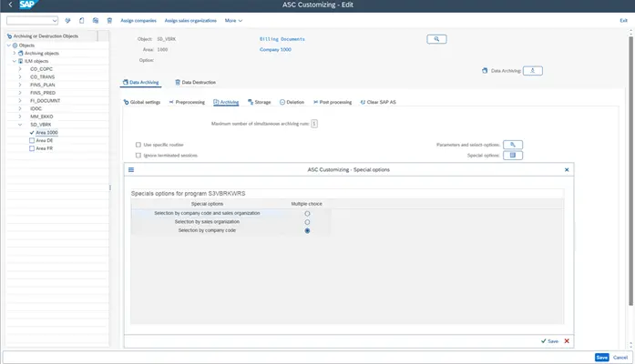Open the Clear SAP AS sub-tab

pyautogui.click(x=378, y=102)
